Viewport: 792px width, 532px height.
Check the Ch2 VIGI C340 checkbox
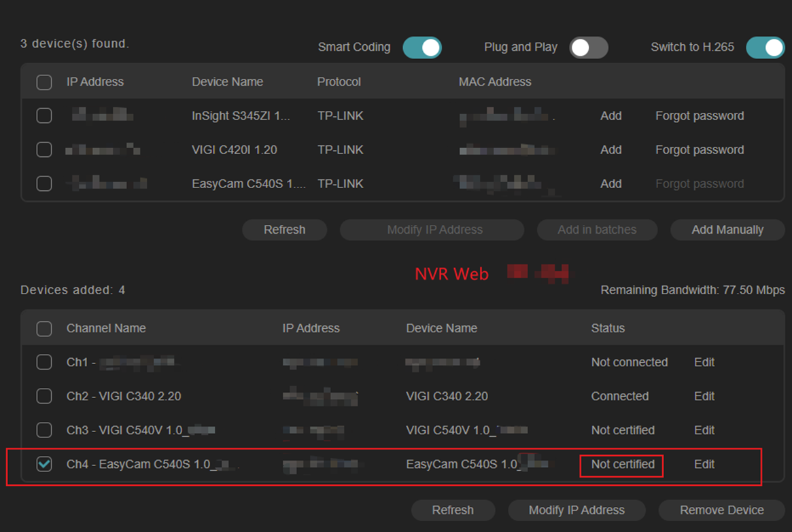(44, 396)
